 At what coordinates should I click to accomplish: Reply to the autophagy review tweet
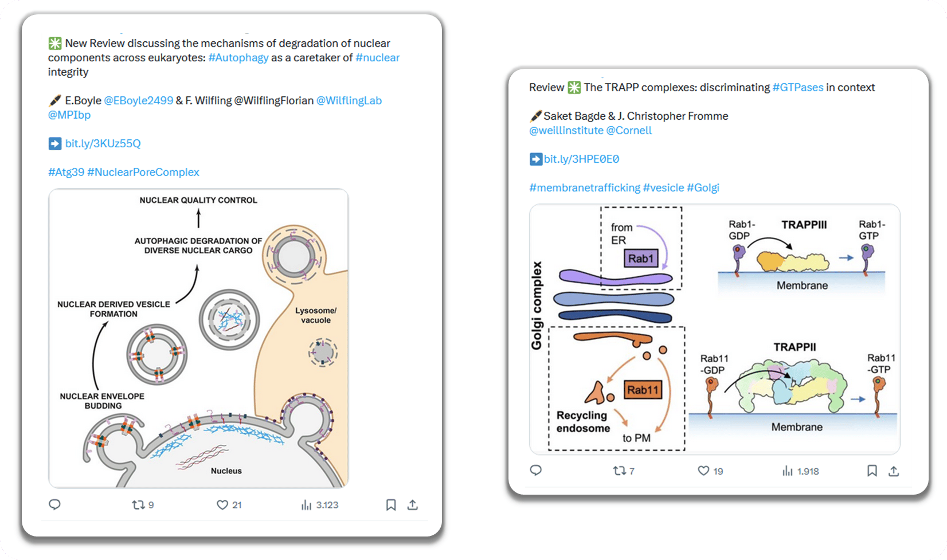click(55, 504)
